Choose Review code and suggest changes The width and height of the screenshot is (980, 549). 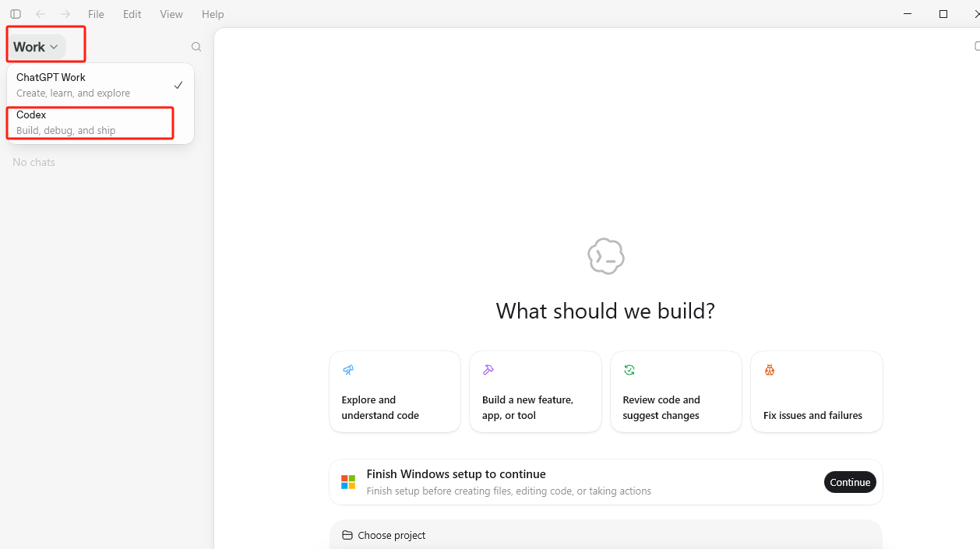pos(676,392)
